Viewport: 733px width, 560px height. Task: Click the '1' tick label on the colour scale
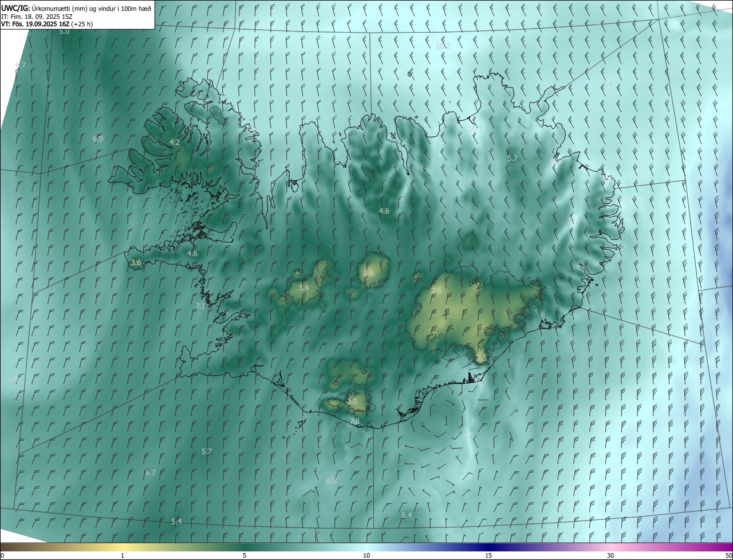(123, 556)
